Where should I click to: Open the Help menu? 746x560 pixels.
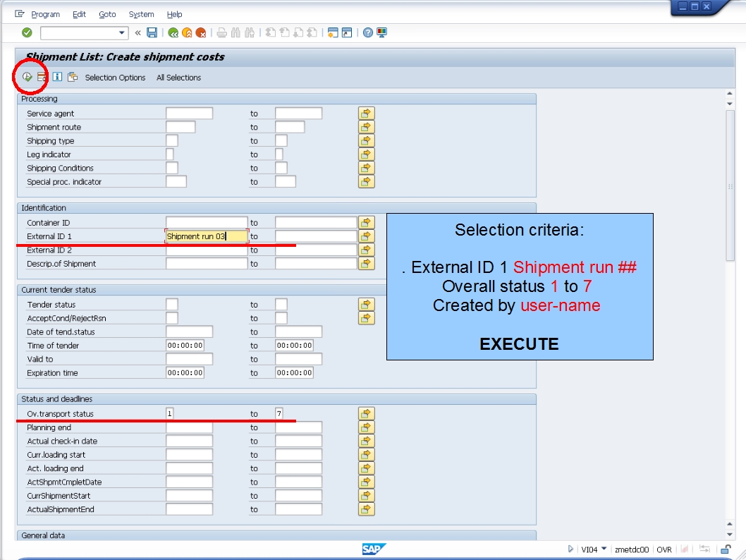click(174, 14)
